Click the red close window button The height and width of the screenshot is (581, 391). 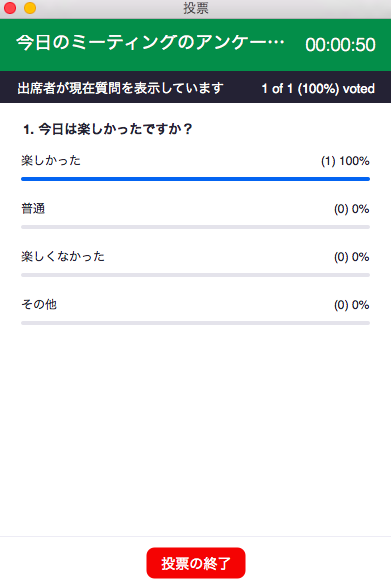tap(10, 8)
